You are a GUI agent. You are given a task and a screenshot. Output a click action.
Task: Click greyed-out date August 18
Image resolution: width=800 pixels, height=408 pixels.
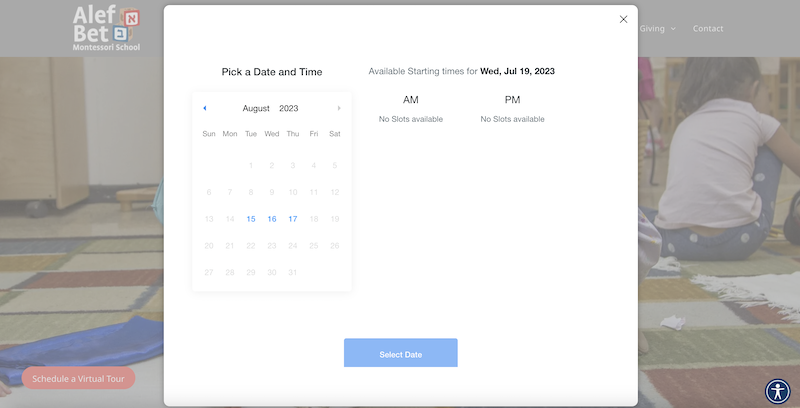tap(314, 219)
